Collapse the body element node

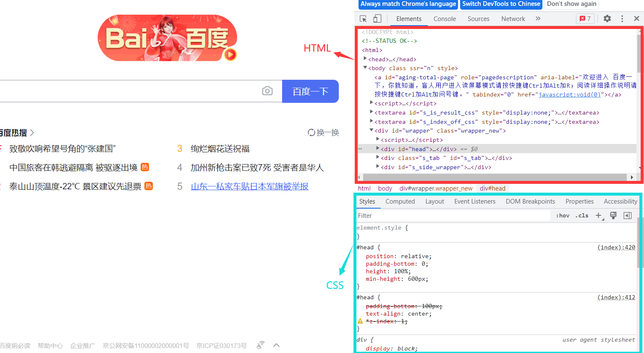click(365, 68)
